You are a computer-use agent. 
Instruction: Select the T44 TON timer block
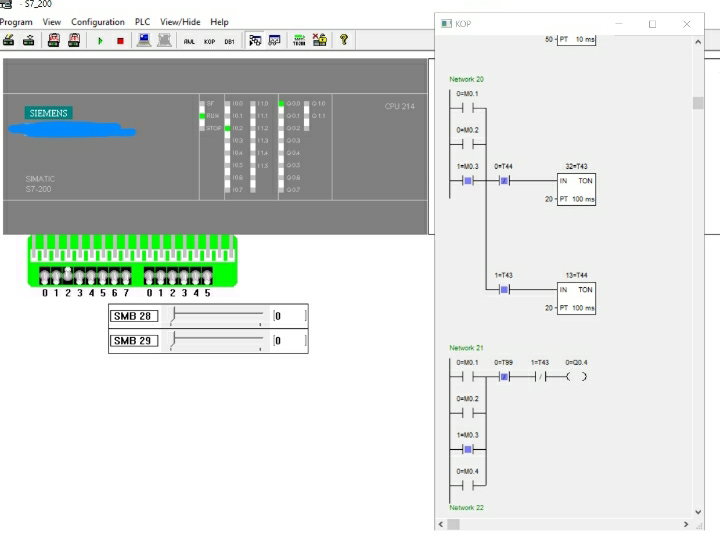(x=576, y=298)
